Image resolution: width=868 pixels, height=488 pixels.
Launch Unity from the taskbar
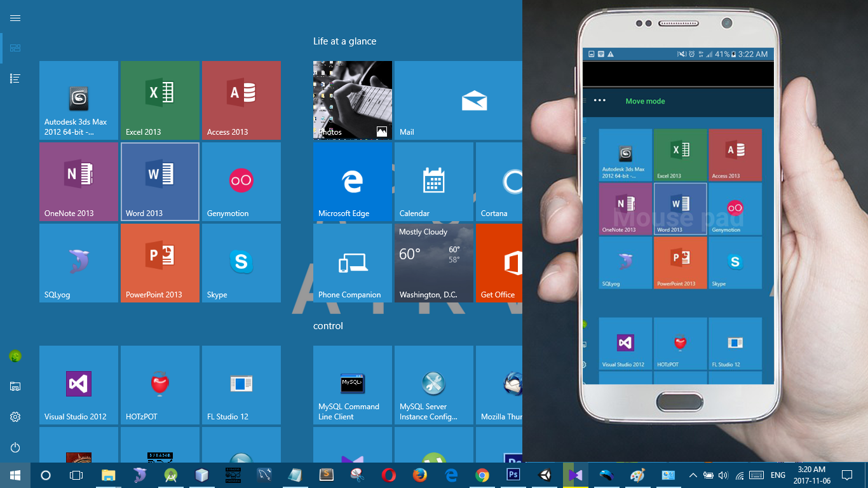tap(545, 475)
